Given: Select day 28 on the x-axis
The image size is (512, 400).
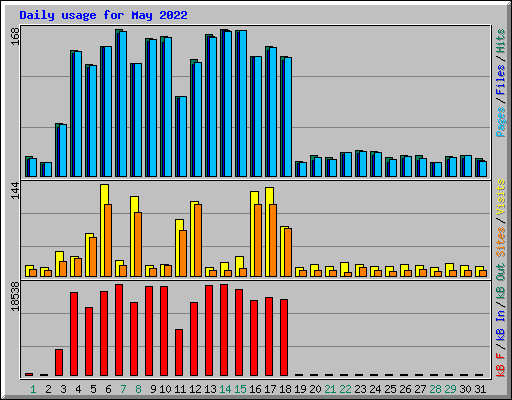Looking at the screenshot, I should pyautogui.click(x=435, y=389).
